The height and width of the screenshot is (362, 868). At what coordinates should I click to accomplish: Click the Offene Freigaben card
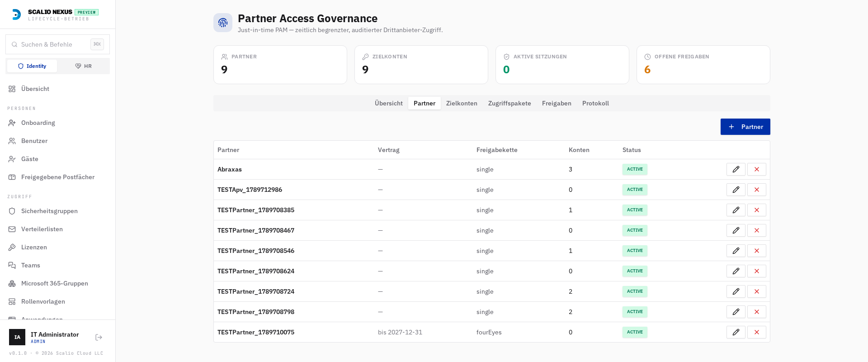pos(703,65)
